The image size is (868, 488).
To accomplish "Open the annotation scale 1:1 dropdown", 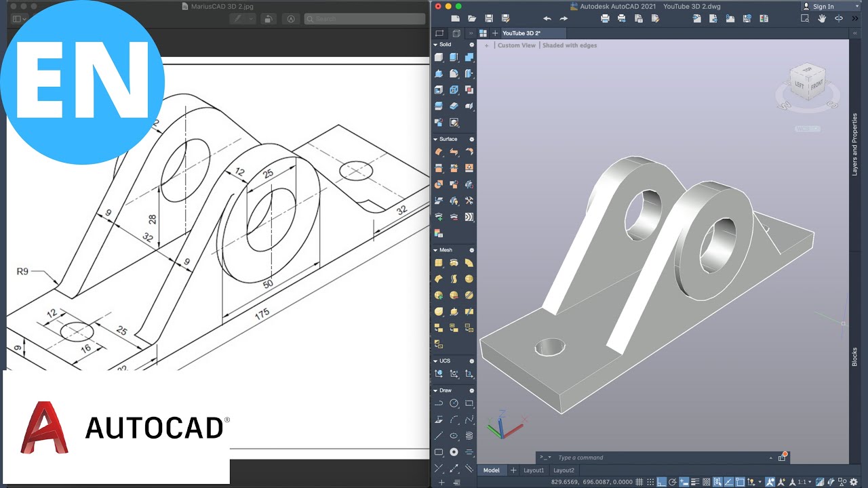I will (805, 482).
